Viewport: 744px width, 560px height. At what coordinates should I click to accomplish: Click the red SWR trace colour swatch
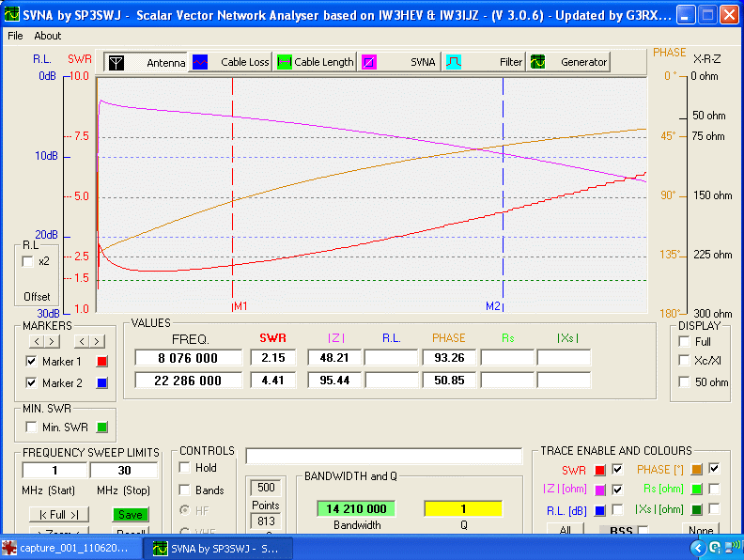click(x=600, y=470)
